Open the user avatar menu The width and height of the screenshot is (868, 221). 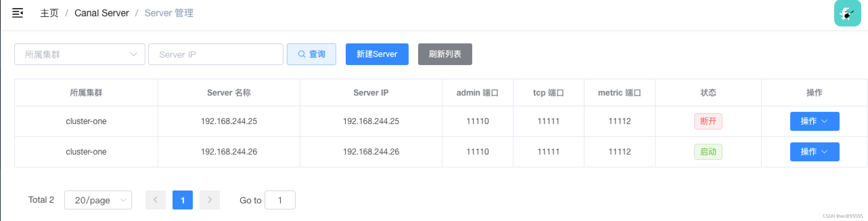(847, 13)
